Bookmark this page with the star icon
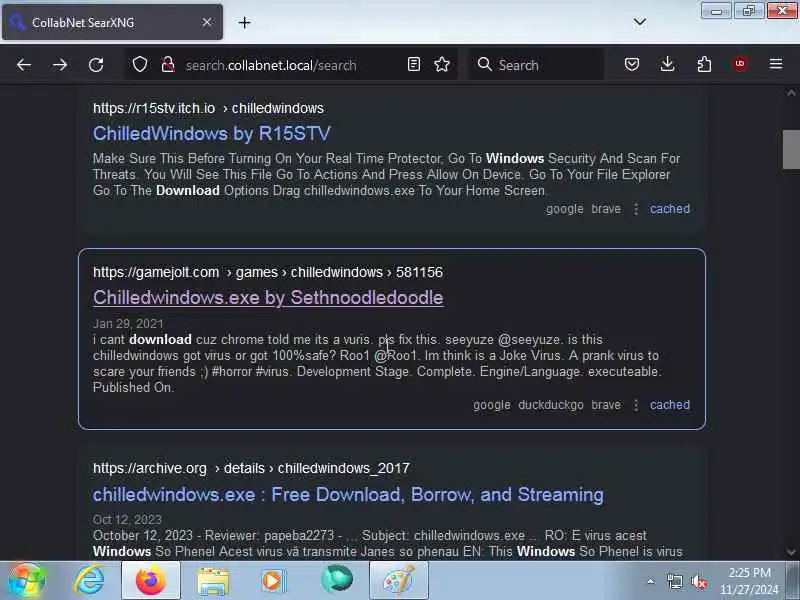Screen dimensions: 800x600 pyautogui.click(x=442, y=64)
